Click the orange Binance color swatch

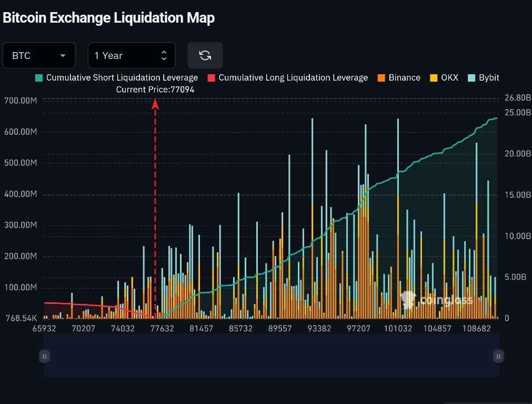point(382,78)
